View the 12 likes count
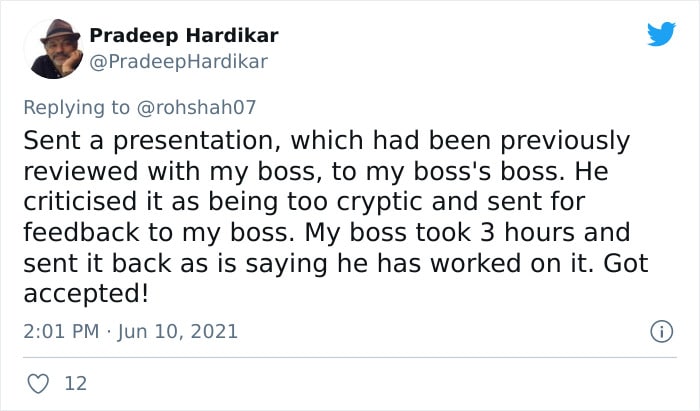 (75, 383)
